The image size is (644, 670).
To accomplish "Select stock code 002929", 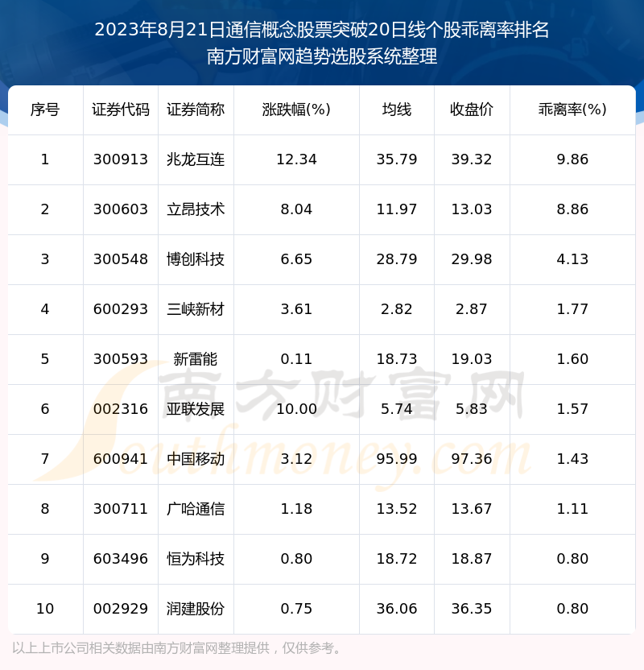I will coord(121,610).
